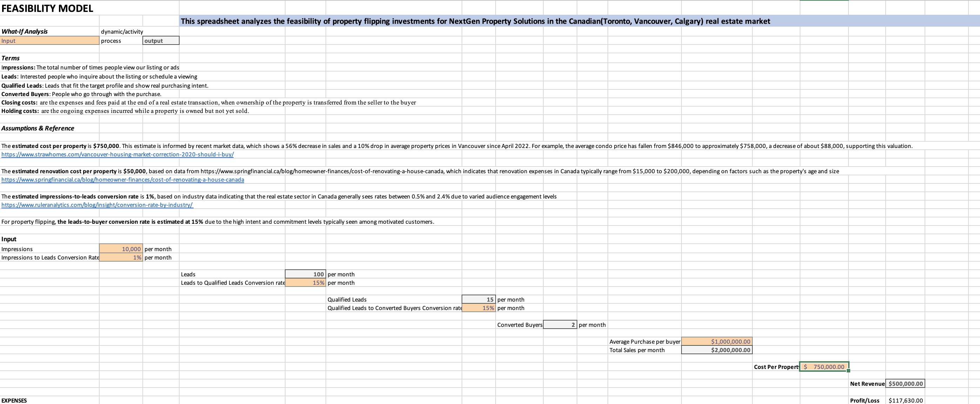The height and width of the screenshot is (404, 980).
Task: Select the Profit/Loss amount cell
Action: (x=906, y=400)
